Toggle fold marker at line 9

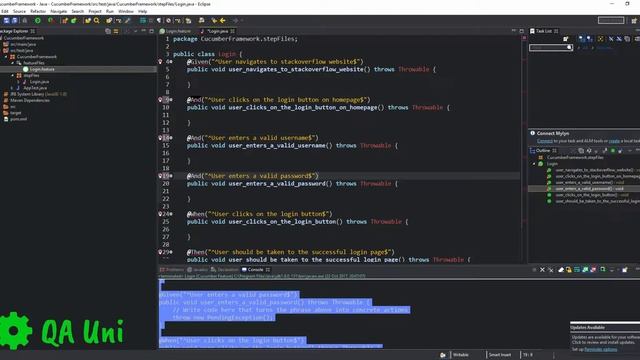coord(171,100)
